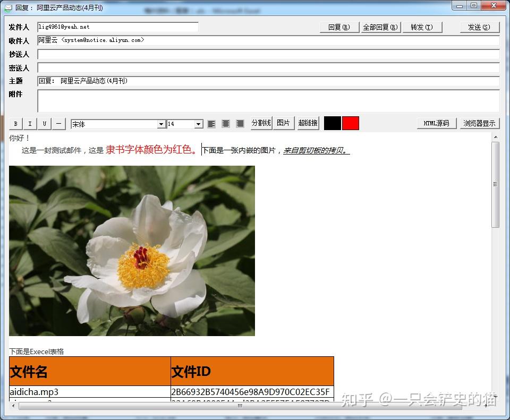Insert an image with the 图片 icon
The height and width of the screenshot is (420, 510).
(283, 123)
